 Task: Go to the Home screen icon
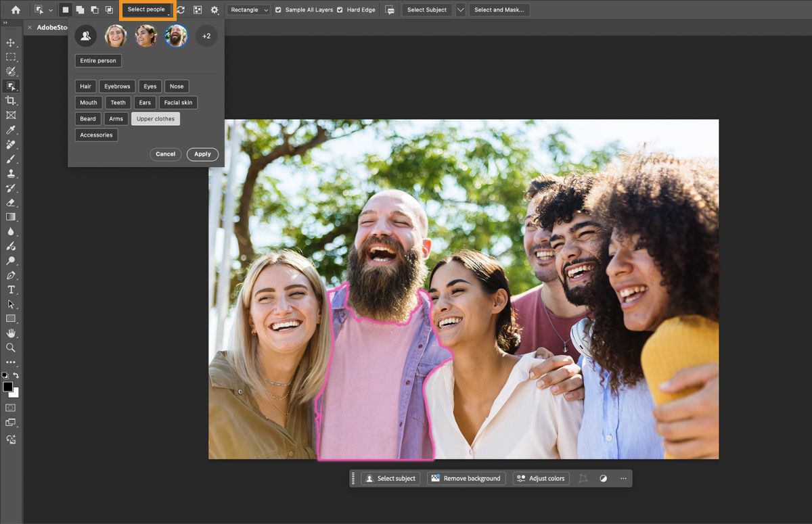16,10
